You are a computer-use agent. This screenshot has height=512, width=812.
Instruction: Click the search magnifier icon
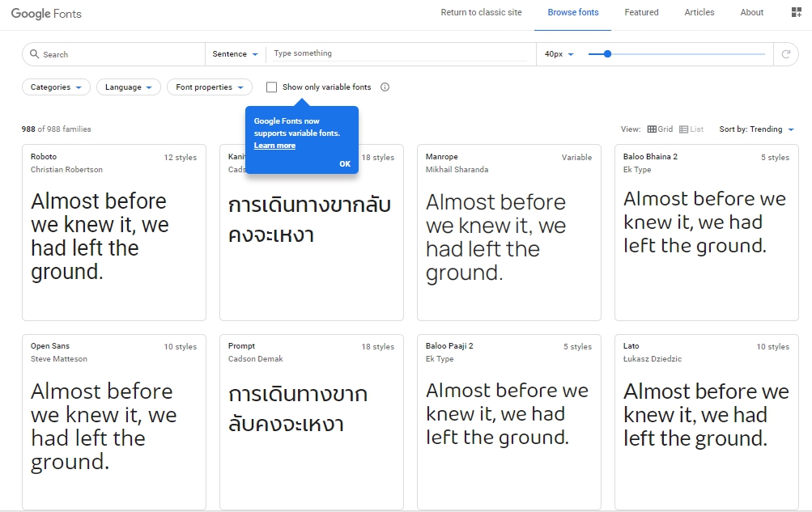click(x=34, y=53)
